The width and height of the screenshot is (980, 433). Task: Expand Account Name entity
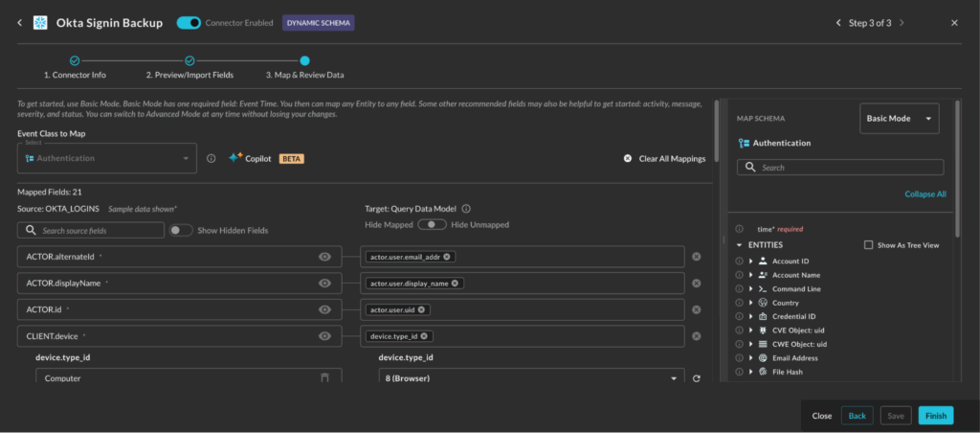[x=750, y=275]
